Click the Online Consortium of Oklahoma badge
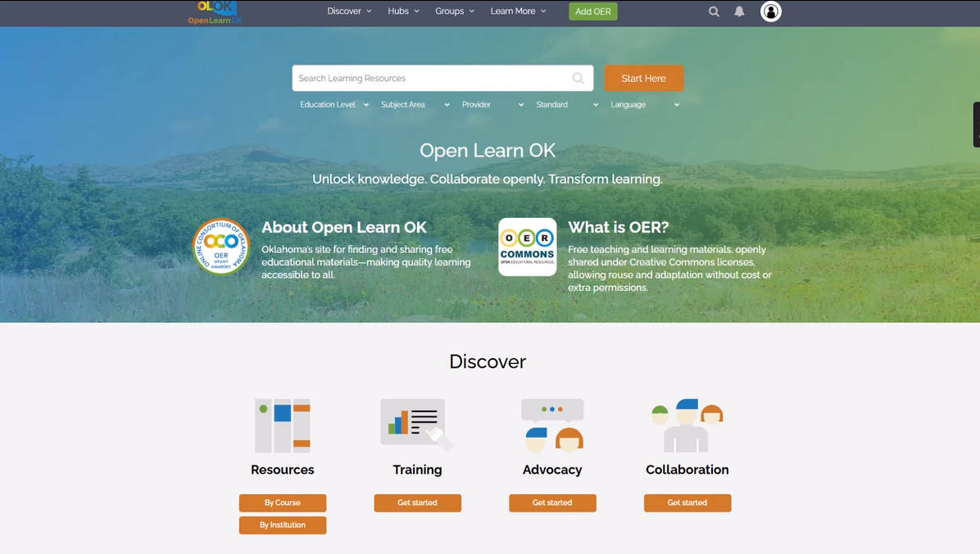980x554 pixels. [x=221, y=247]
